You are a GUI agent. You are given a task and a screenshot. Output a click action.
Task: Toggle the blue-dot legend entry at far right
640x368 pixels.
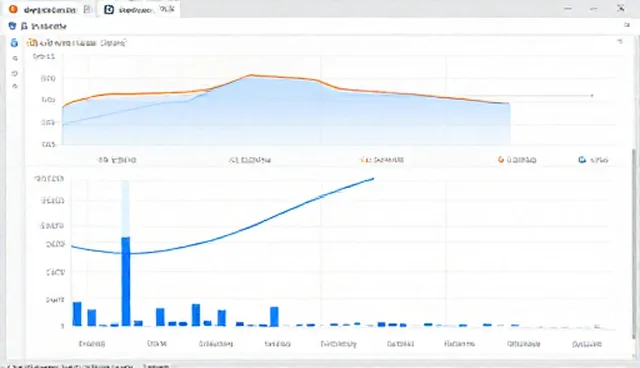593,160
